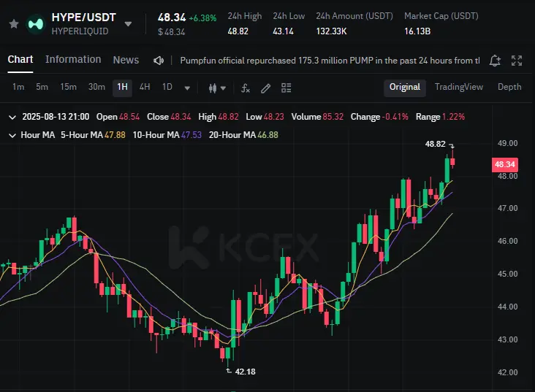
Task: Click the Hyperliquid coin logo
Action: [x=36, y=24]
